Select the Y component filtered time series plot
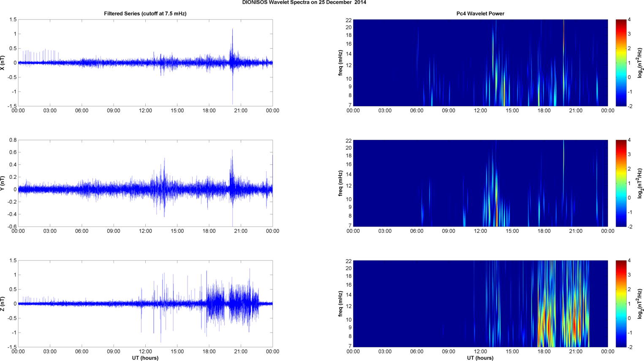Image resolution: width=644 pixels, height=361 pixels. 145,183
